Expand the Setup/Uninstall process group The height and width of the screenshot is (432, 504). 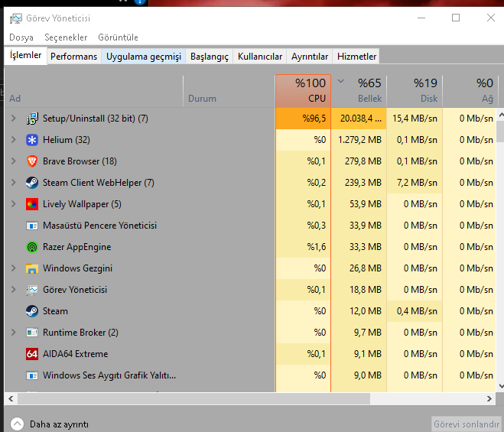pyautogui.click(x=14, y=119)
